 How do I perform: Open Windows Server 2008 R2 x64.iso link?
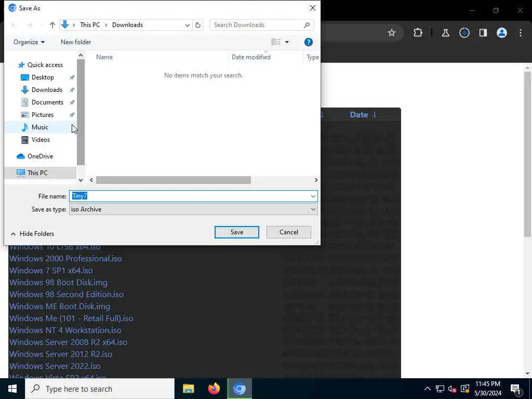click(68, 342)
